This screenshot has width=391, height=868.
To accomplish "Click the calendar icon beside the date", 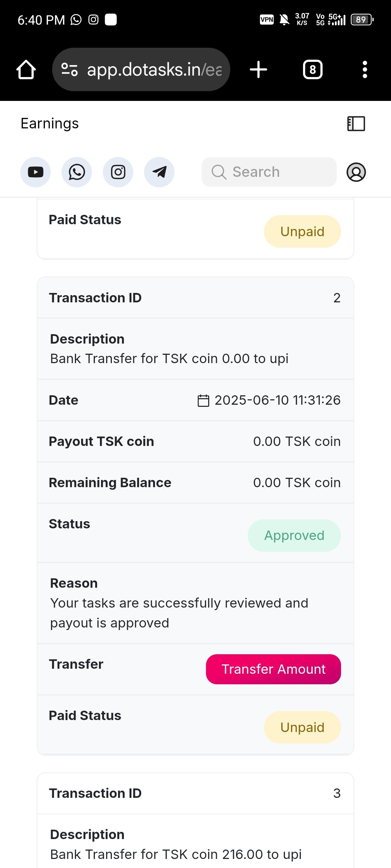I will [203, 401].
